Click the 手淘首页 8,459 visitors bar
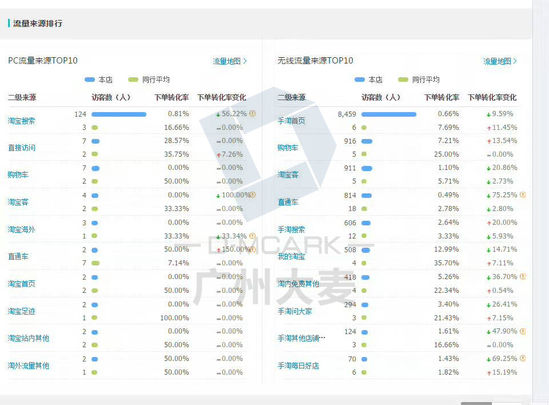This screenshot has height=405, width=549. pyautogui.click(x=389, y=114)
